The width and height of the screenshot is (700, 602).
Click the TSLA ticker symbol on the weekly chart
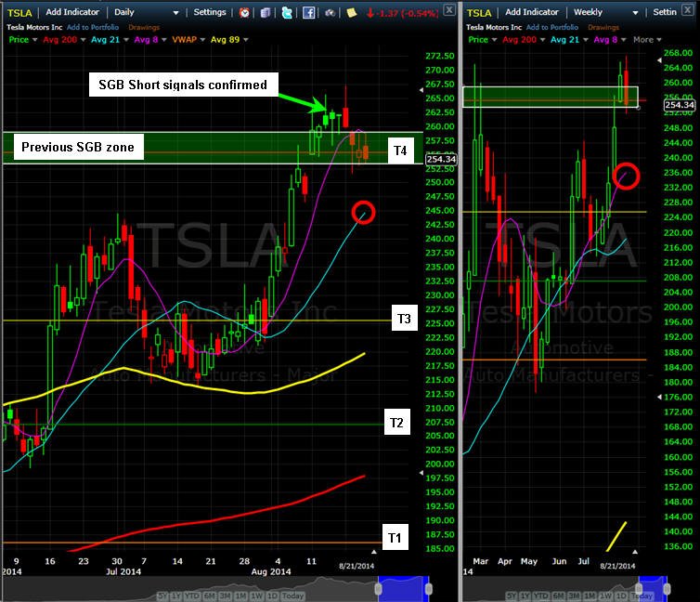pyautogui.click(x=479, y=13)
